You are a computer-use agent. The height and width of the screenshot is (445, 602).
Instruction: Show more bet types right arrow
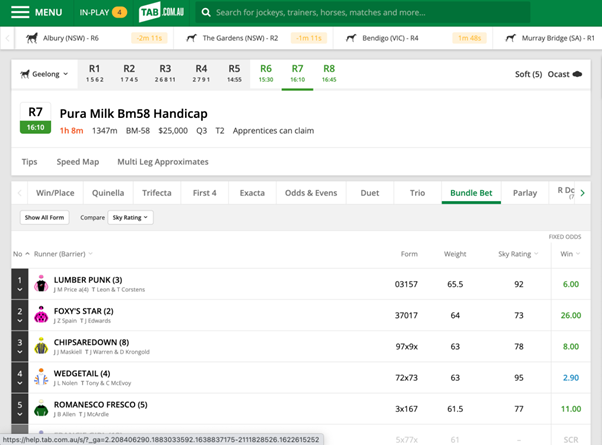coord(582,193)
